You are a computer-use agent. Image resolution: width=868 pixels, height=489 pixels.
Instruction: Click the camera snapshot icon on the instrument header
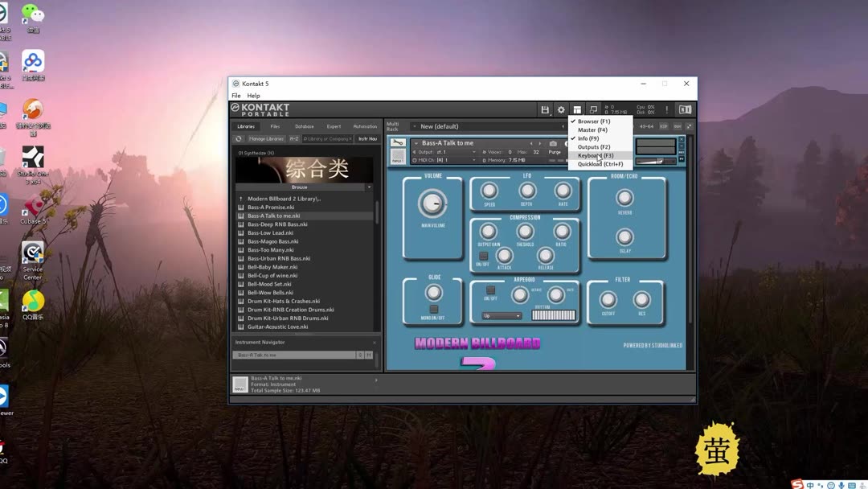(x=552, y=142)
